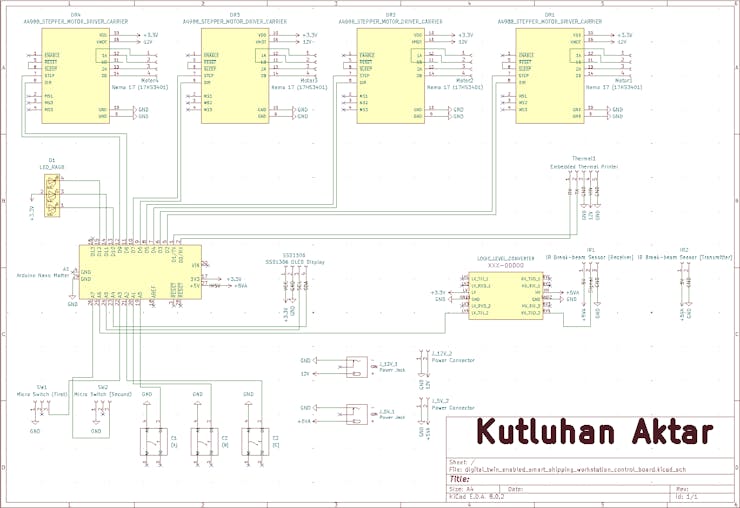Screen dimensions: 740x508
Task: Click the +3.3V label on DR1 driver
Action: (x=625, y=35)
